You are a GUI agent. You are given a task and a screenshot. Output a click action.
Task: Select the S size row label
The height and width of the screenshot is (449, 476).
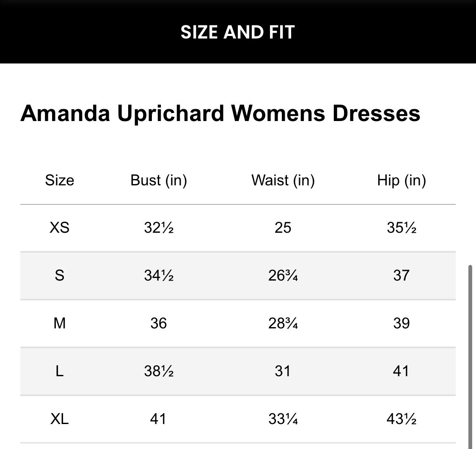click(60, 275)
